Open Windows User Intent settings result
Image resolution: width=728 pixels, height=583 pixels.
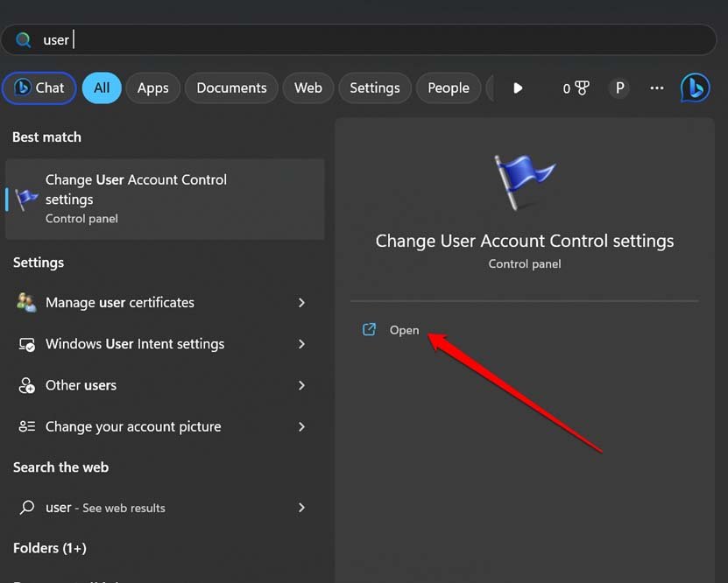(x=165, y=344)
